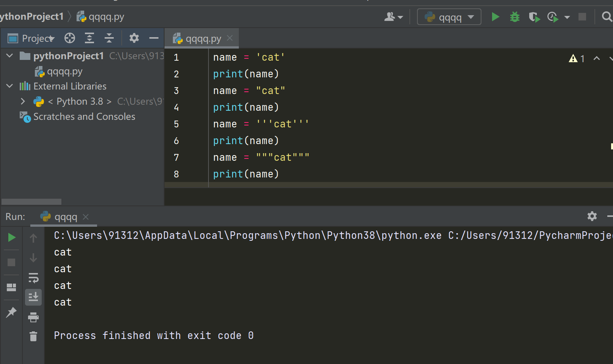Click qqqq.py breadcrumb in navigation bar
613x364 pixels.
click(100, 17)
